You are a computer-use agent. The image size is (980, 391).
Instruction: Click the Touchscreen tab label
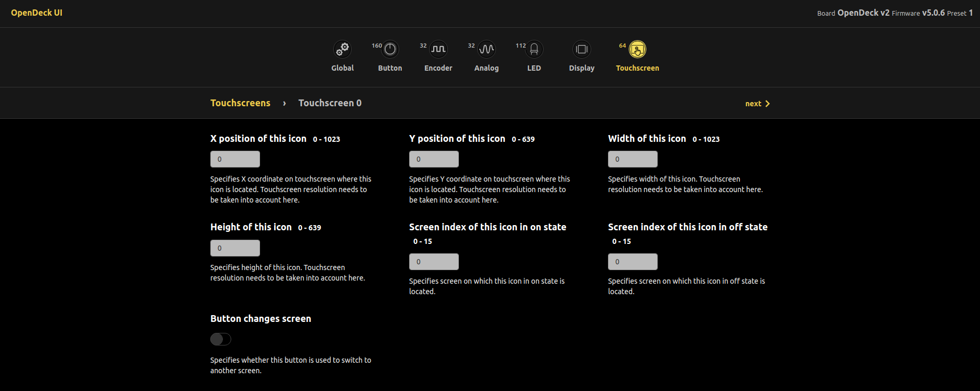[x=637, y=68]
